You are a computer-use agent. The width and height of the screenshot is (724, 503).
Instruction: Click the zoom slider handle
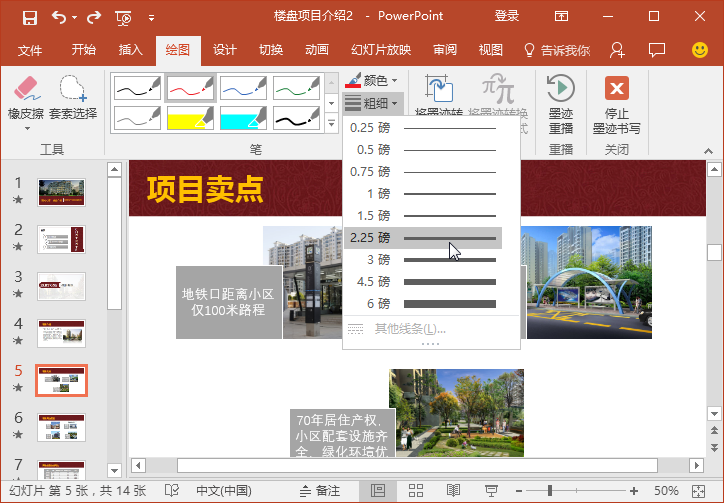click(x=549, y=491)
